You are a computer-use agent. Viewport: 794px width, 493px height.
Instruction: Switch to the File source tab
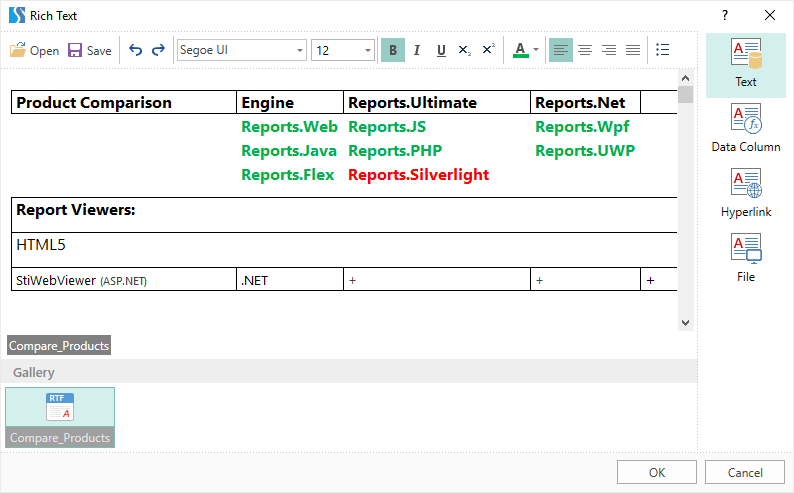[746, 258]
